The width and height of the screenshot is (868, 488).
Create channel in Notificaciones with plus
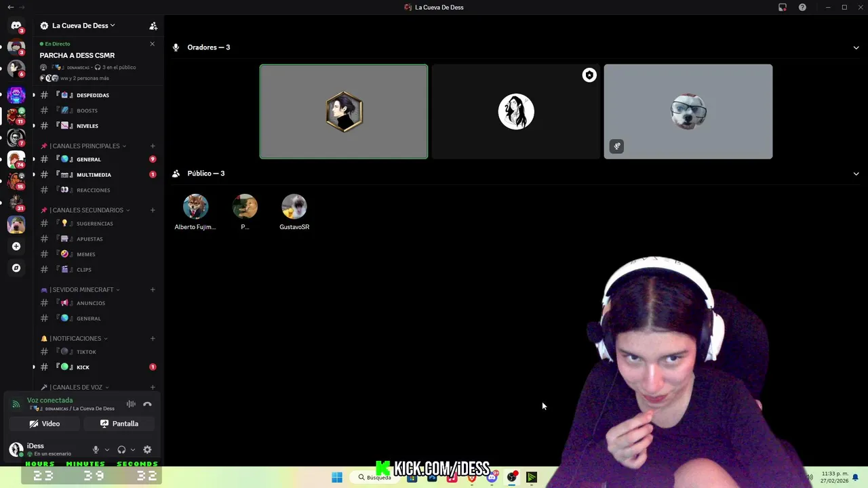point(153,338)
